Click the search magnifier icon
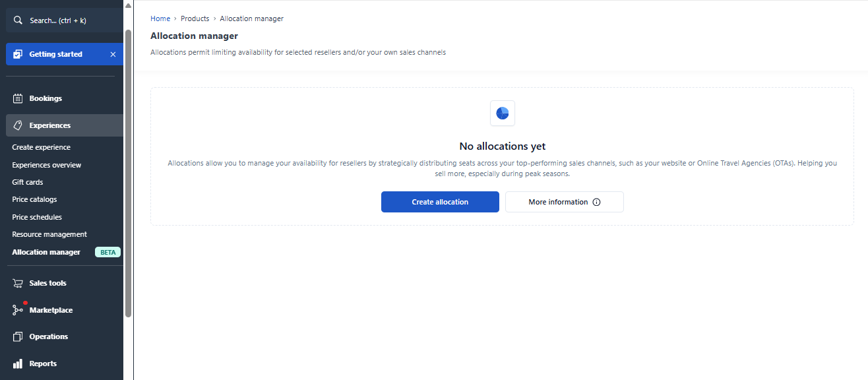Screen dimensions: 868x380 [18, 20]
